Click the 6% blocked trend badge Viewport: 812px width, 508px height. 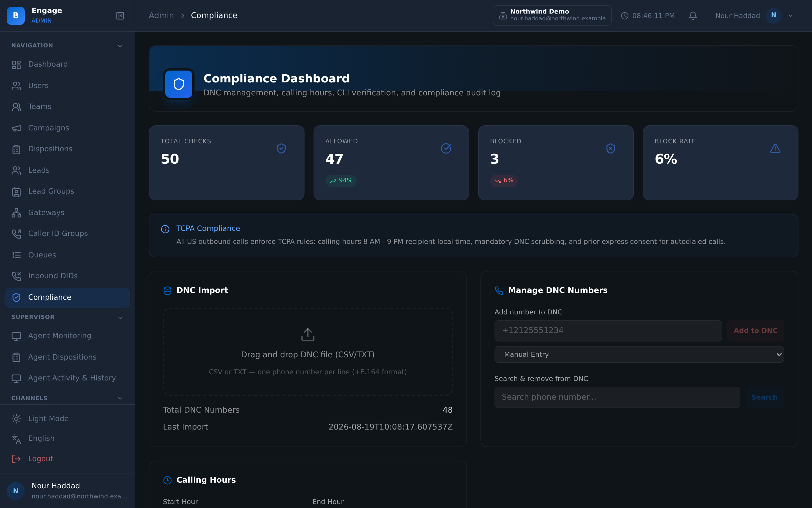504,181
